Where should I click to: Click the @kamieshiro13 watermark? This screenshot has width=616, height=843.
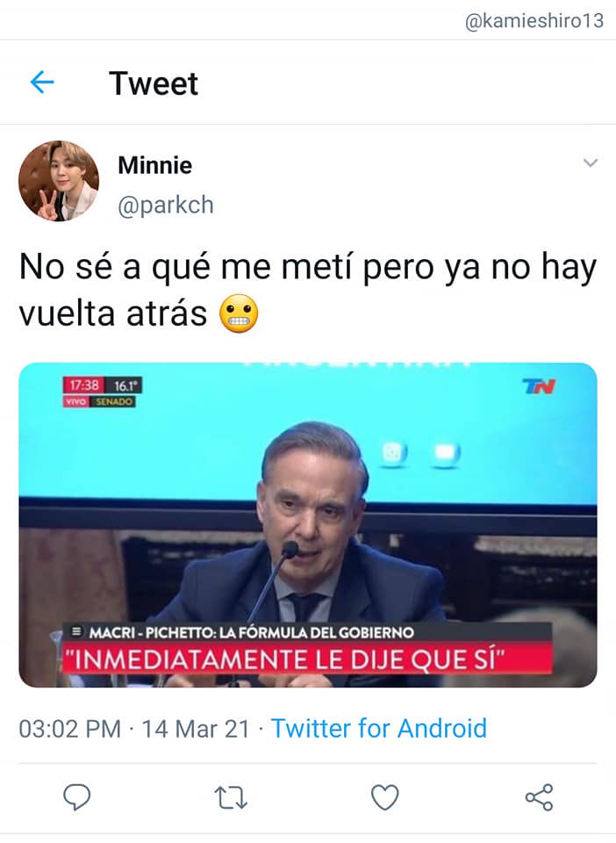point(534,20)
